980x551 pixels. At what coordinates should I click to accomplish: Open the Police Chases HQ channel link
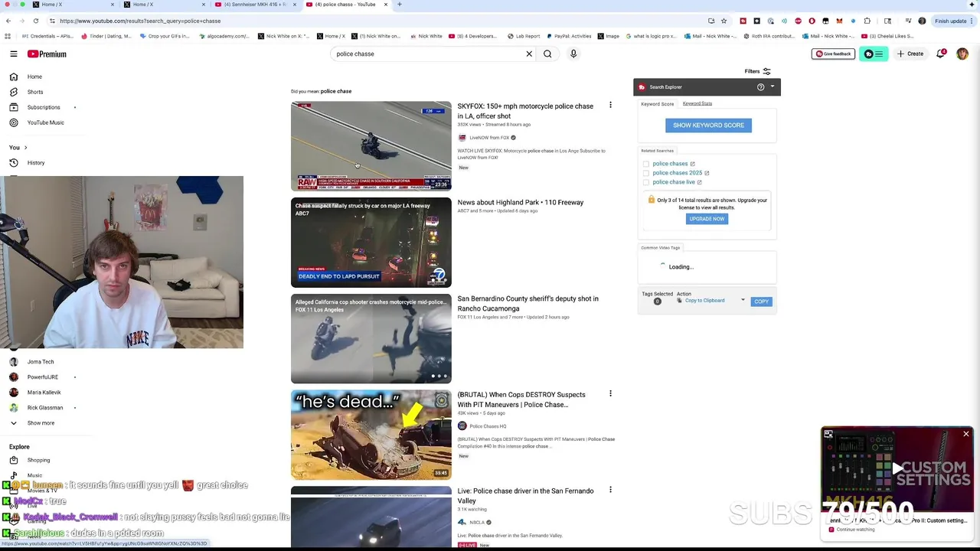[x=488, y=426]
